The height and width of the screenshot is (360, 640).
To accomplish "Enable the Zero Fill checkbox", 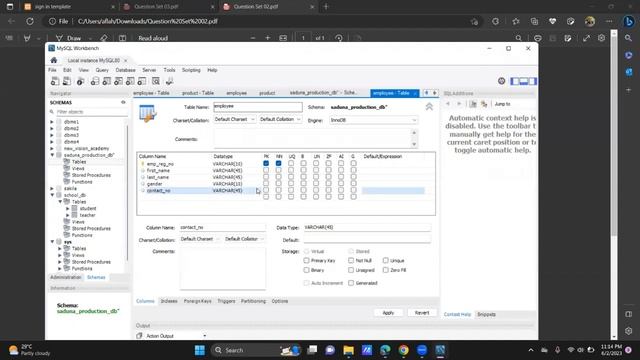I will (386, 270).
